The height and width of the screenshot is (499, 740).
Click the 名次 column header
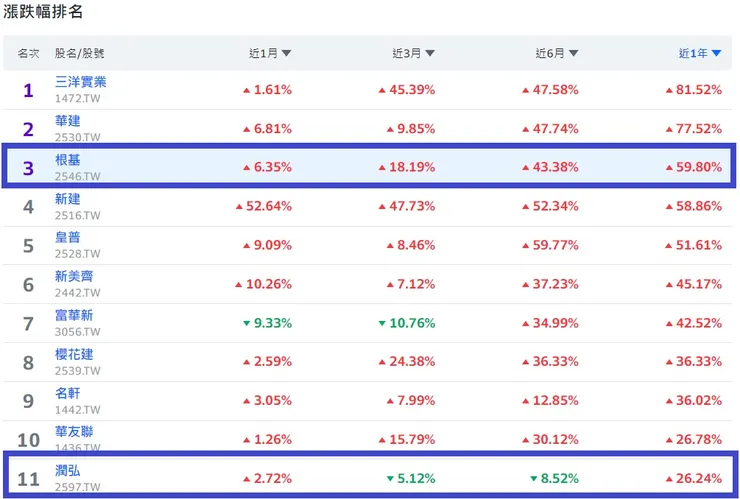tap(28, 53)
